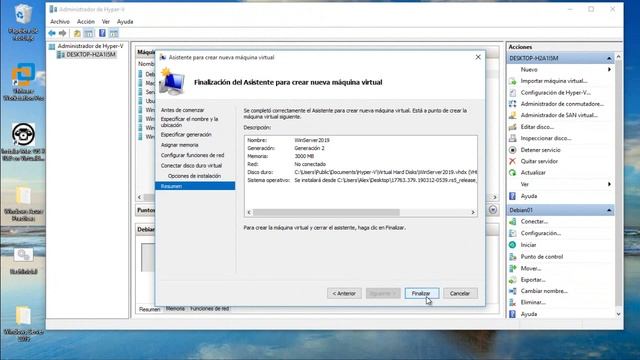Click the blue Help toolbar icon

[x=102, y=33]
